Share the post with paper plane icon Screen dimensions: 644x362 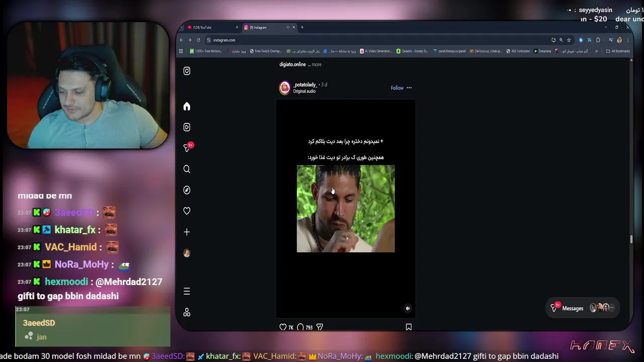[319, 327]
